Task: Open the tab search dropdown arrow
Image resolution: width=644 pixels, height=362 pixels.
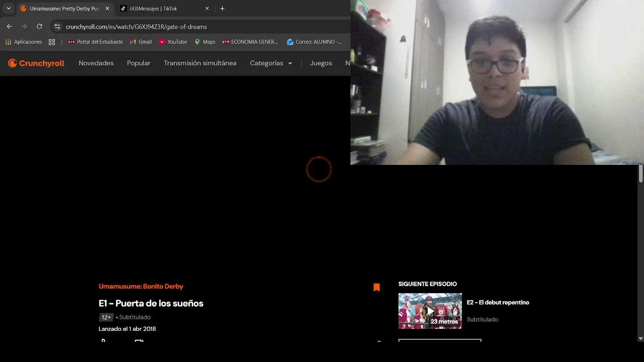Action: pos(9,9)
